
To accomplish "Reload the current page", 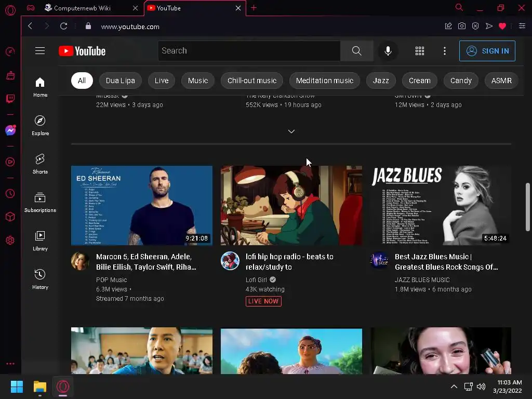I will (x=63, y=26).
